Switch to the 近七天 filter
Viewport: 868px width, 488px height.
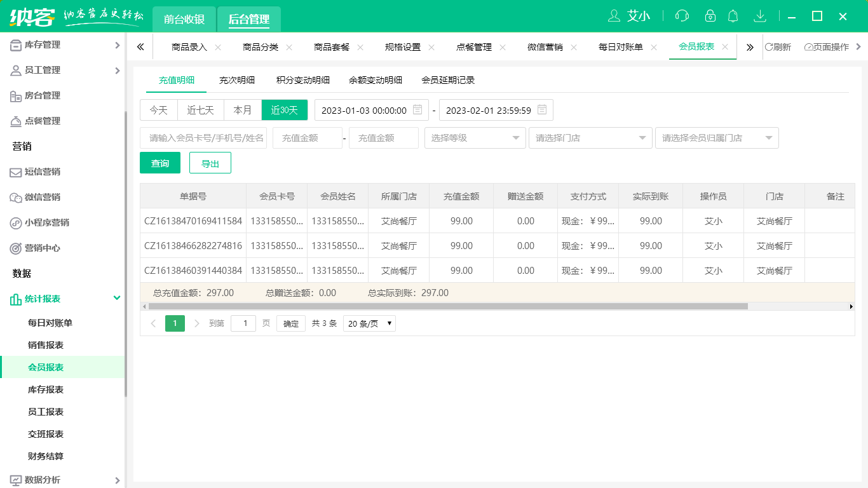pyautogui.click(x=200, y=109)
